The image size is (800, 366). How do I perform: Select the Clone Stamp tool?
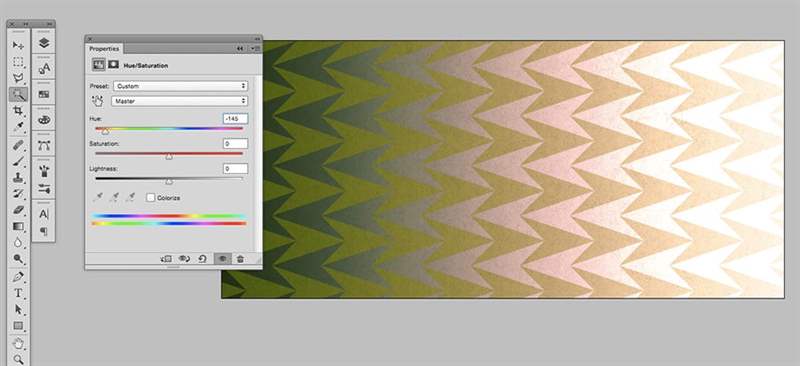coord(18,178)
